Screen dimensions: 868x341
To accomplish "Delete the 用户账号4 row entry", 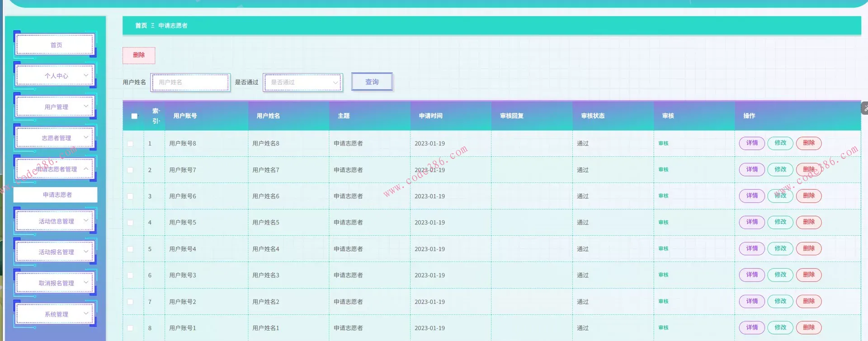I will click(808, 249).
